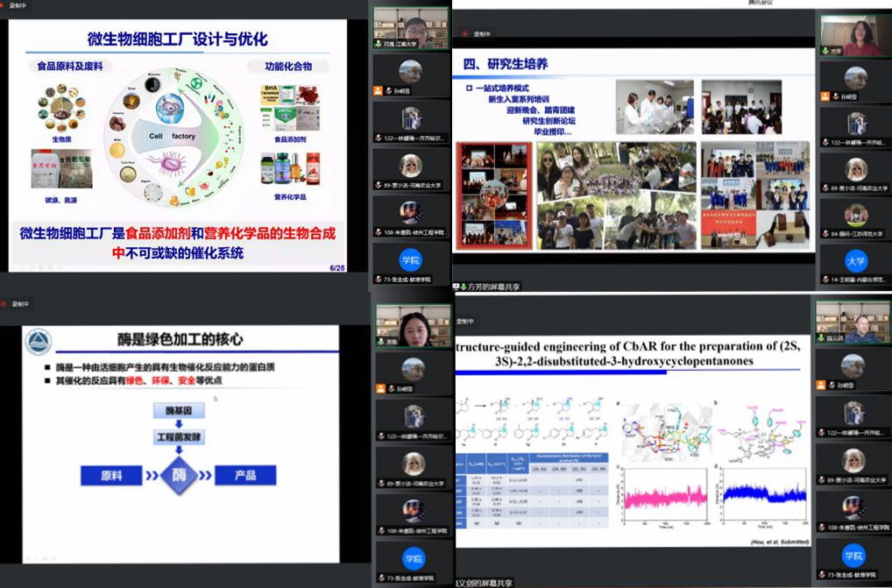Viewport: 892px width, 588px height.
Task: Click the blue 酶 diamond on the enzyme slide
Action: click(x=179, y=476)
